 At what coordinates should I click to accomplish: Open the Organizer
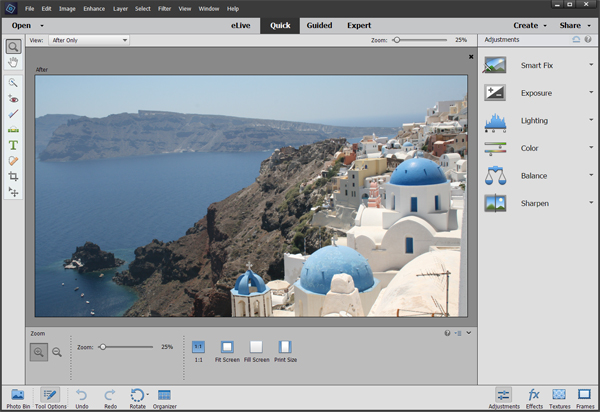coord(165,398)
